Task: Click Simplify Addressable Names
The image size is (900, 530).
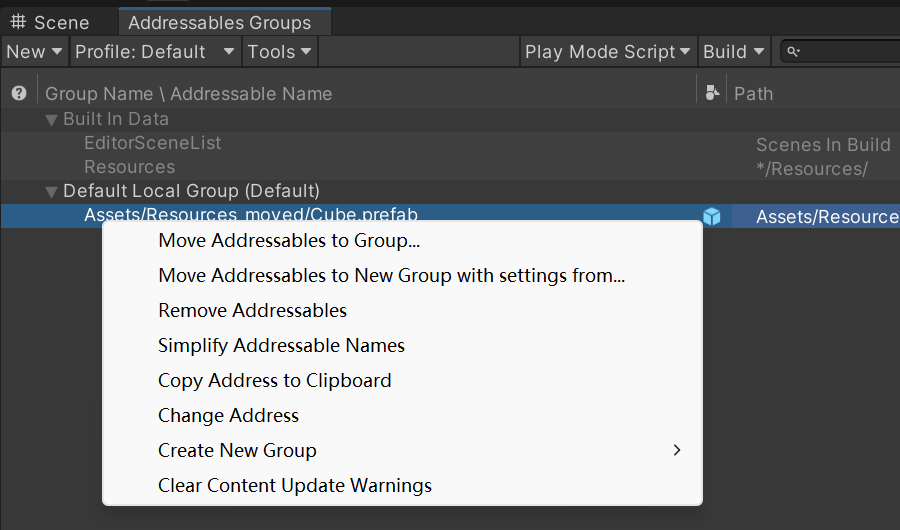Action: [x=281, y=345]
